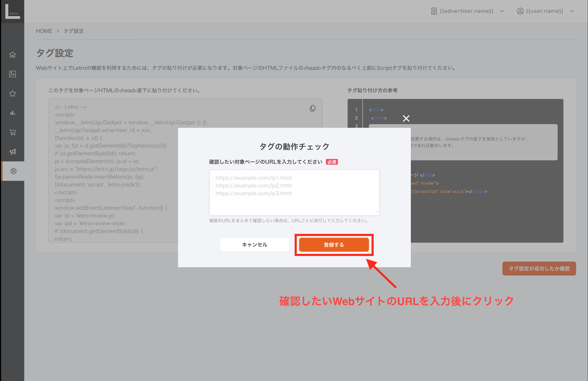Select the settings gear sidebar icon
This screenshot has width=588, height=381.
coord(13,171)
